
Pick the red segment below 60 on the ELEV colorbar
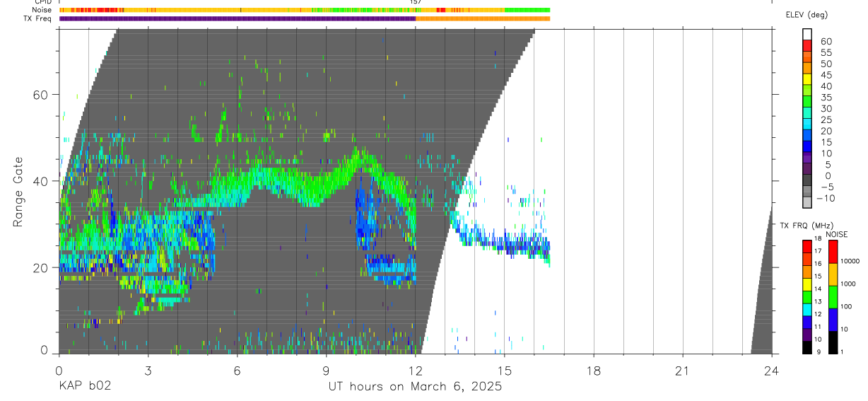click(x=807, y=45)
